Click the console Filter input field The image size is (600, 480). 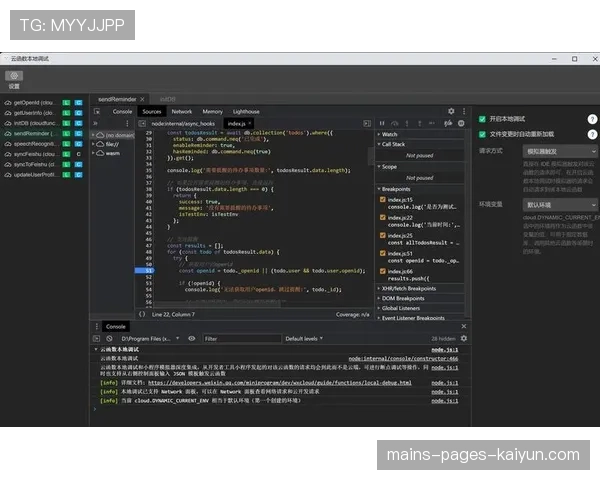coord(242,339)
